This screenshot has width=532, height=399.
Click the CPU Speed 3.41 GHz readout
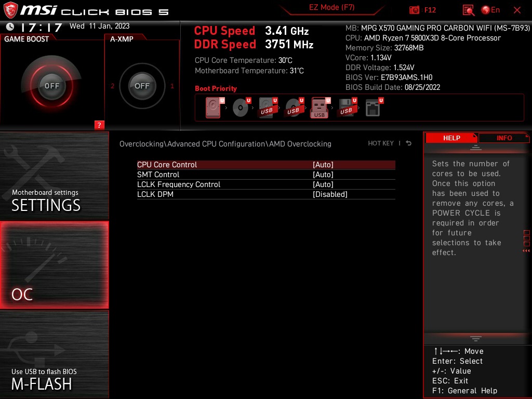click(251, 31)
